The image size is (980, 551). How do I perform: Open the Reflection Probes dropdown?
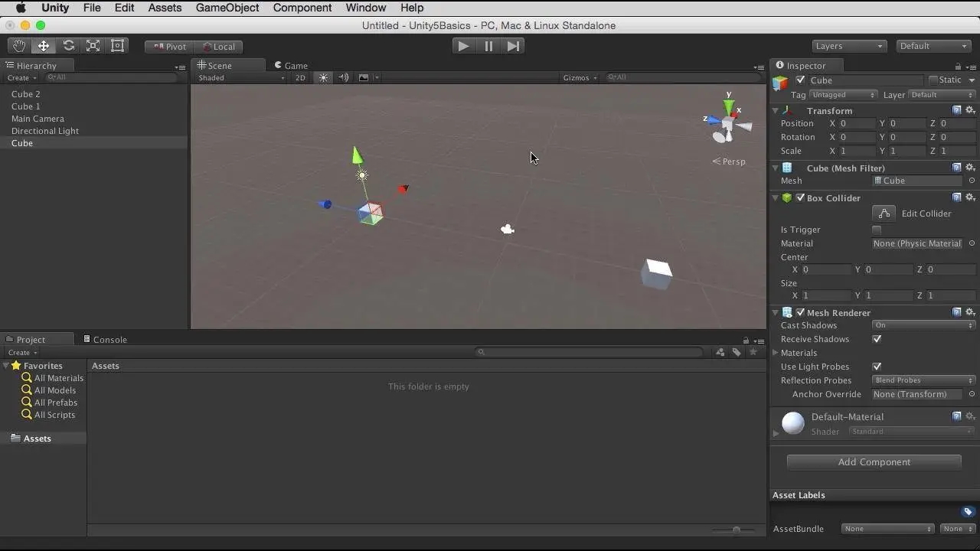(x=924, y=380)
